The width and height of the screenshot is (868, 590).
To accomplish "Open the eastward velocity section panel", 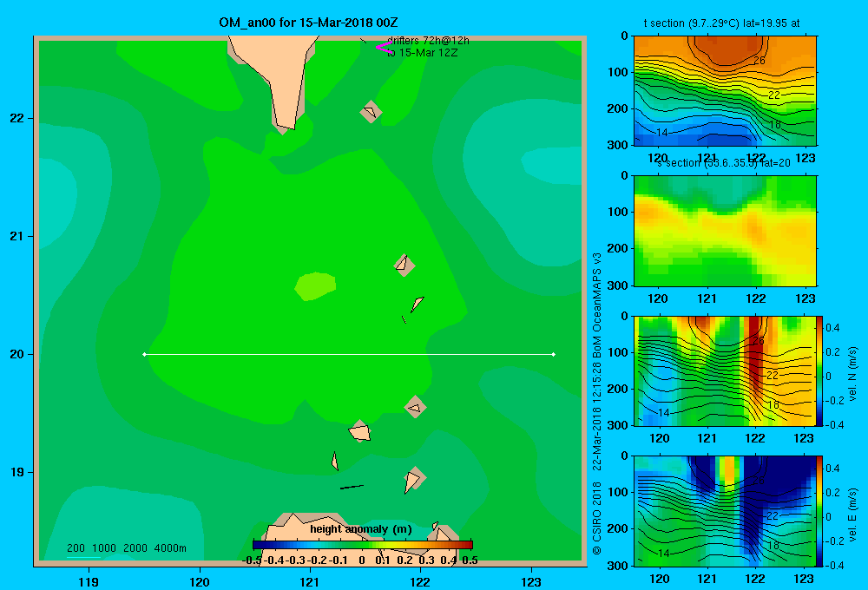I will tap(725, 511).
